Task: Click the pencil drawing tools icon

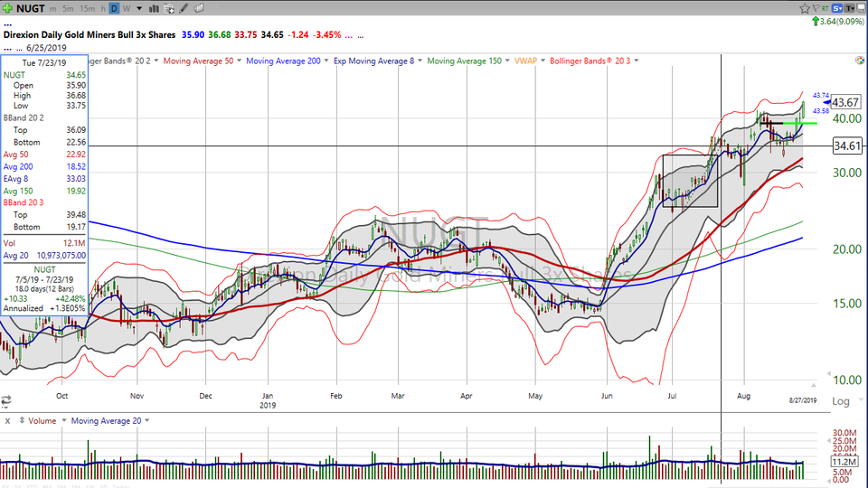Action: [x=183, y=8]
